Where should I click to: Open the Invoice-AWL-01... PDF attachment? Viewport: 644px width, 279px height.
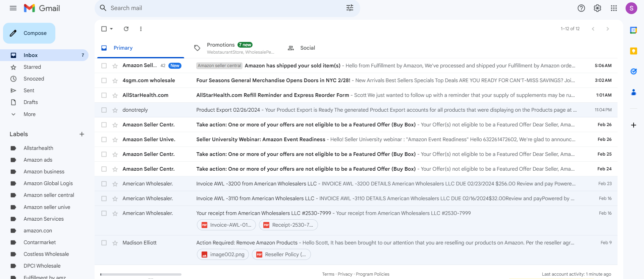tap(226, 225)
